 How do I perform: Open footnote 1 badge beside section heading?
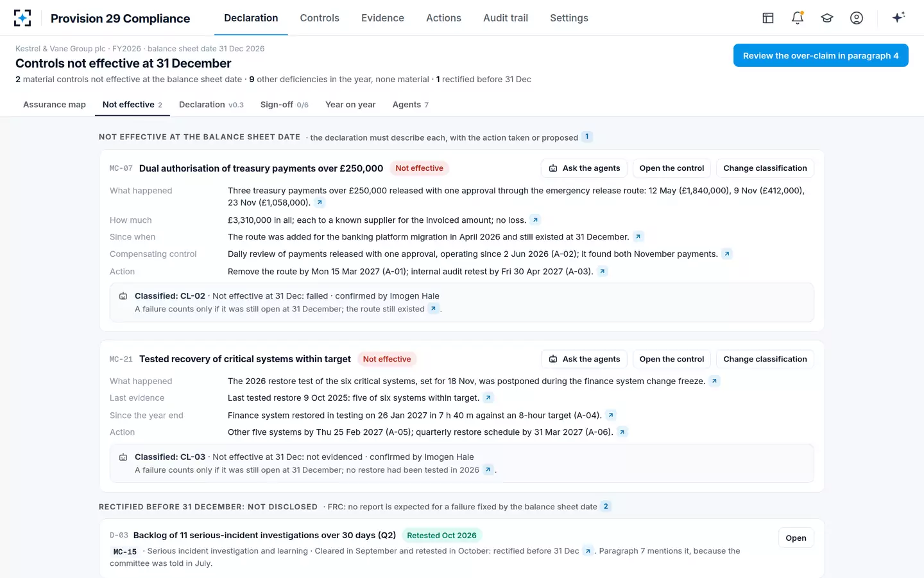point(586,137)
